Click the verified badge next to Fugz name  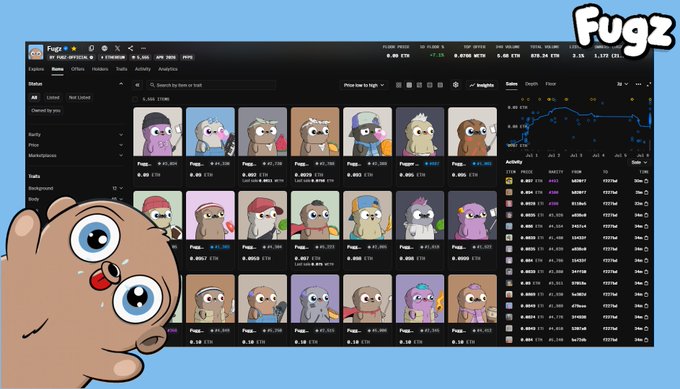tap(66, 49)
